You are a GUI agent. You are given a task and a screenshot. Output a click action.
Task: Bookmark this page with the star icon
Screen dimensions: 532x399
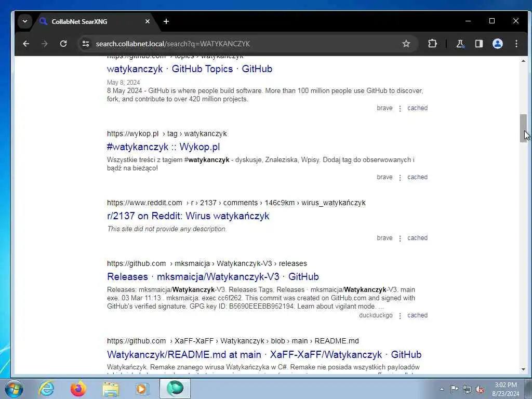[406, 44]
